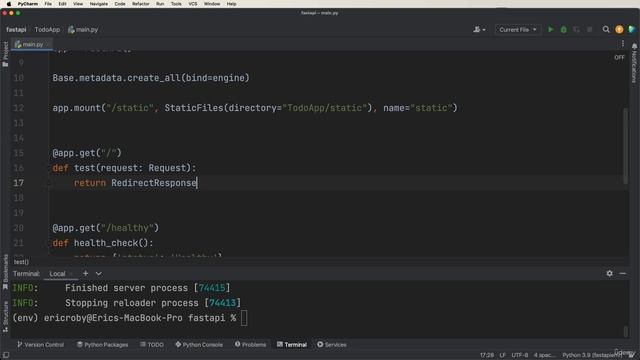The image size is (640, 360).
Task: Hide the terminal panel with minimize dash
Action: pos(622,273)
